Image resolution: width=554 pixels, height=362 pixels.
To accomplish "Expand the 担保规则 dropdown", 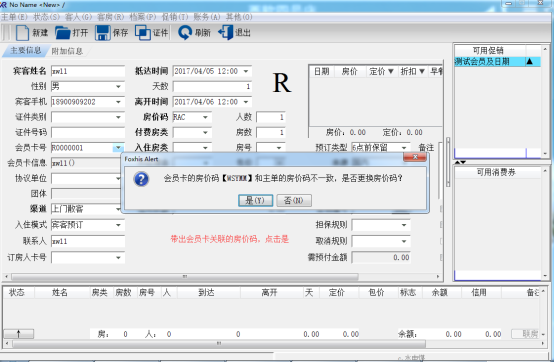I will click(404, 225).
